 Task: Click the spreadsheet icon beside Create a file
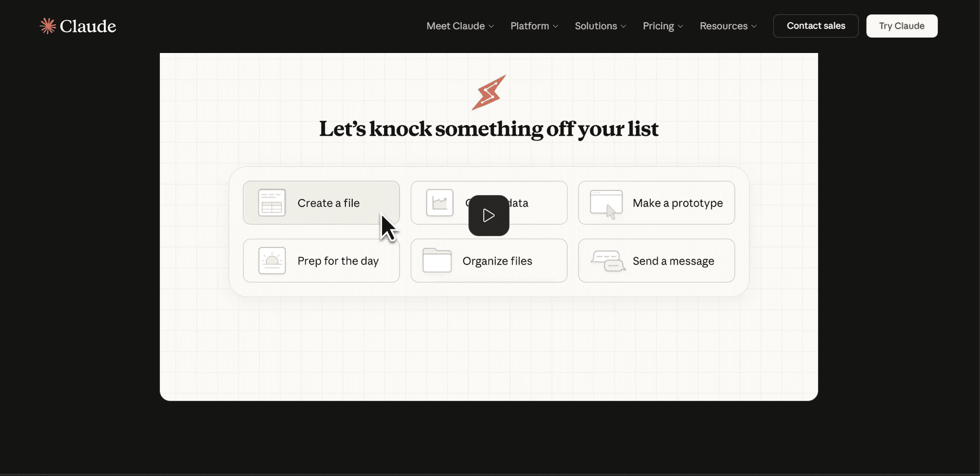271,203
